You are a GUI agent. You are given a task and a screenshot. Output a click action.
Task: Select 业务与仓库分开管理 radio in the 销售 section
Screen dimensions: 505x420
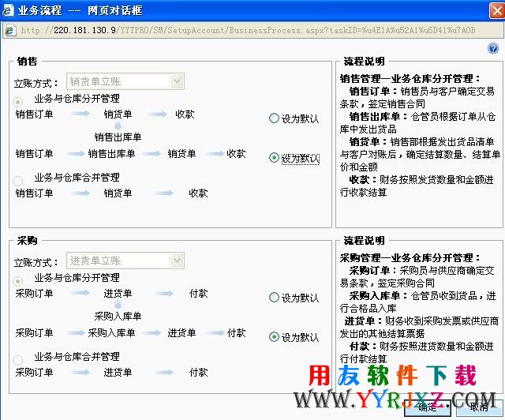pos(17,102)
